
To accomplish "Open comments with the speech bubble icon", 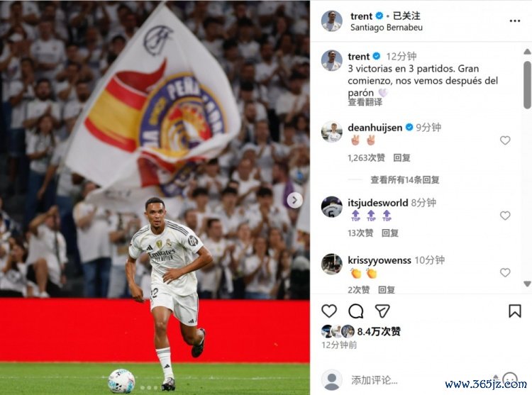I will pos(355,311).
